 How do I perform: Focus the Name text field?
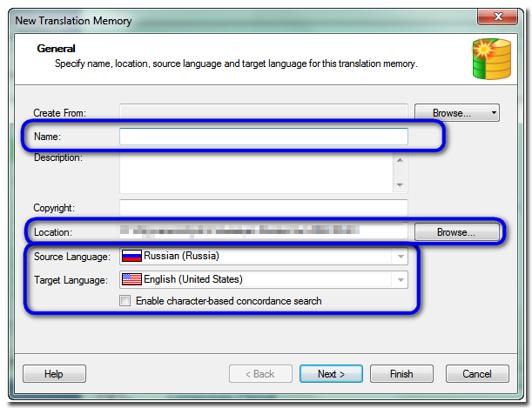(x=263, y=137)
